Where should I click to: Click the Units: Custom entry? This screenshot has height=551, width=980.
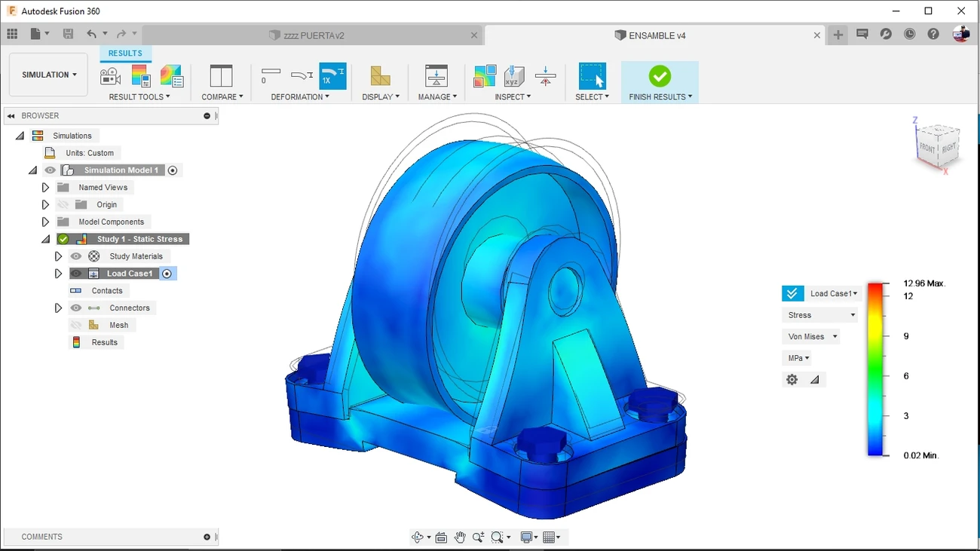click(x=89, y=153)
